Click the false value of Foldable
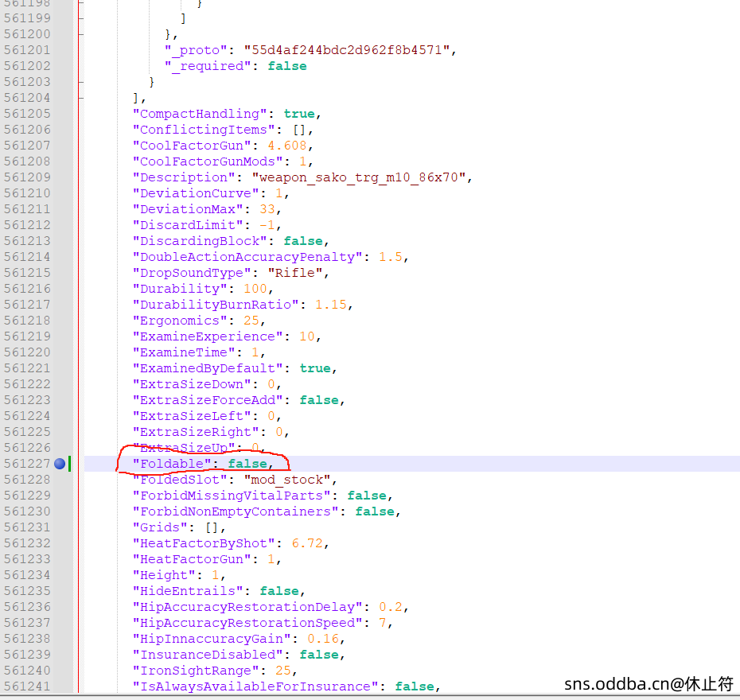The width and height of the screenshot is (740, 700). coord(247,464)
